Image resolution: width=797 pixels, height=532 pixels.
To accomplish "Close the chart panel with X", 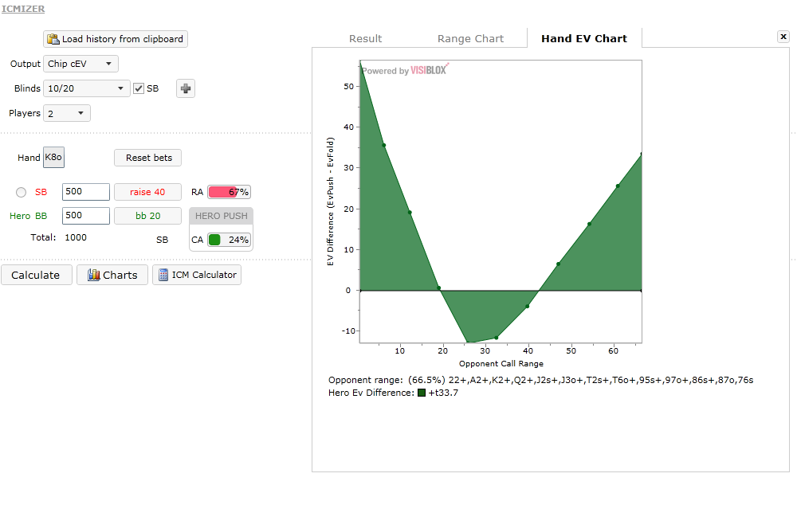I will [x=783, y=37].
